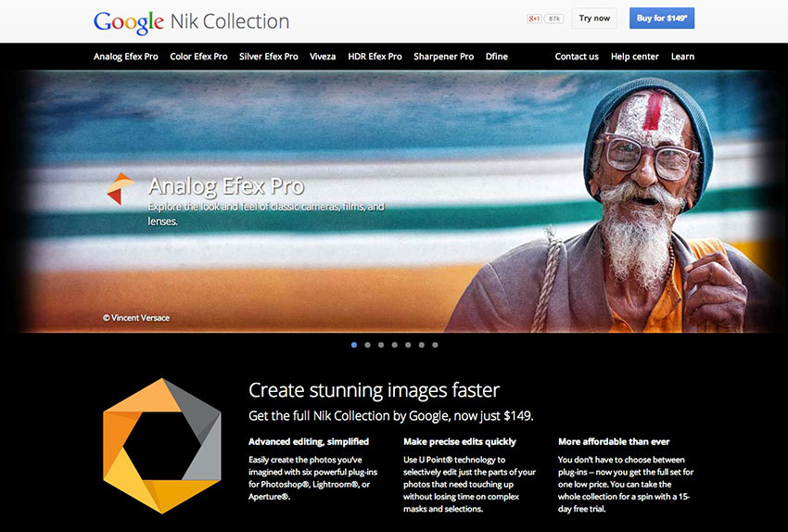Click the Google logo in the header
The width and height of the screenshot is (788, 532).
(129, 22)
